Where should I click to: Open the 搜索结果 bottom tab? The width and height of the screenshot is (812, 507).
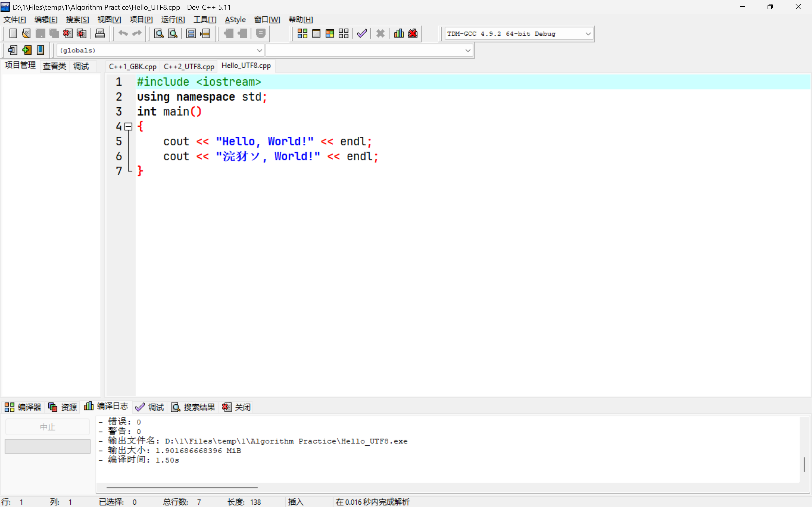193,407
